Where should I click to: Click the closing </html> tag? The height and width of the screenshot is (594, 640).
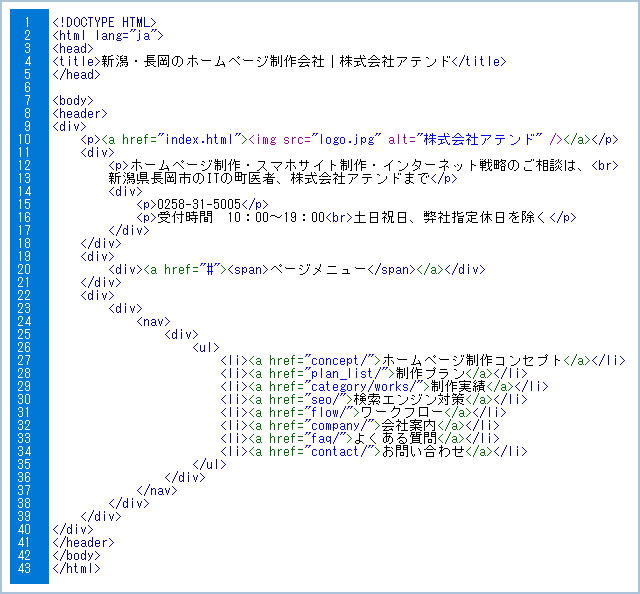pos(76,568)
